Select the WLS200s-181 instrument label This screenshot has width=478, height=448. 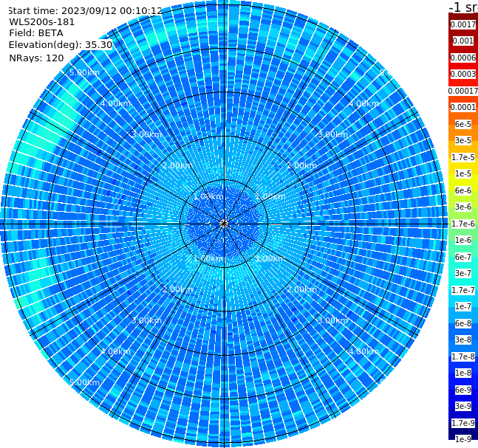(x=42, y=22)
